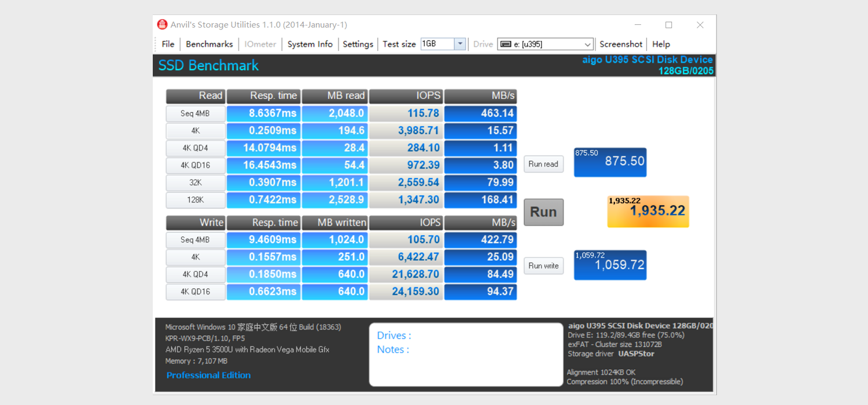Viewport: 868px width, 405px height.
Task: Select the 422.79 MB/s write value
Action: coord(480,240)
